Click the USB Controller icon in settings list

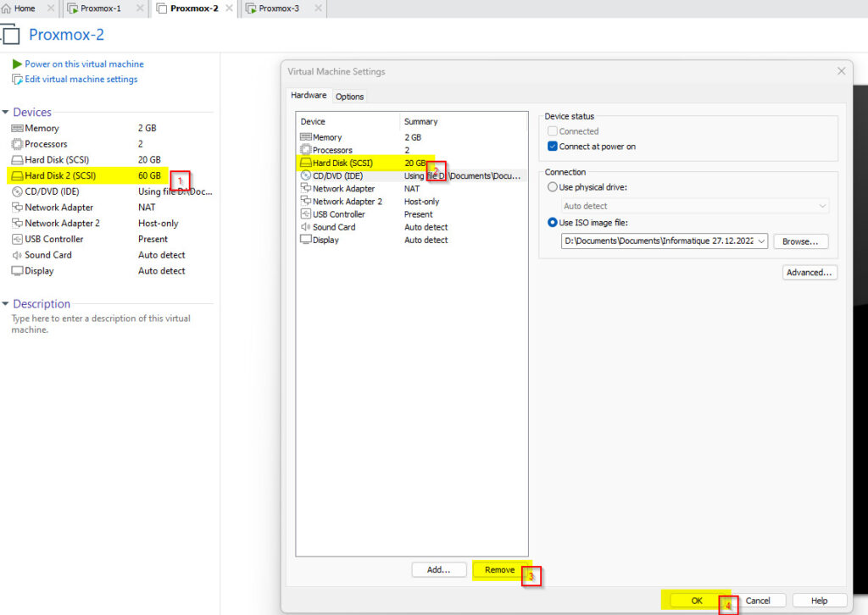(305, 214)
